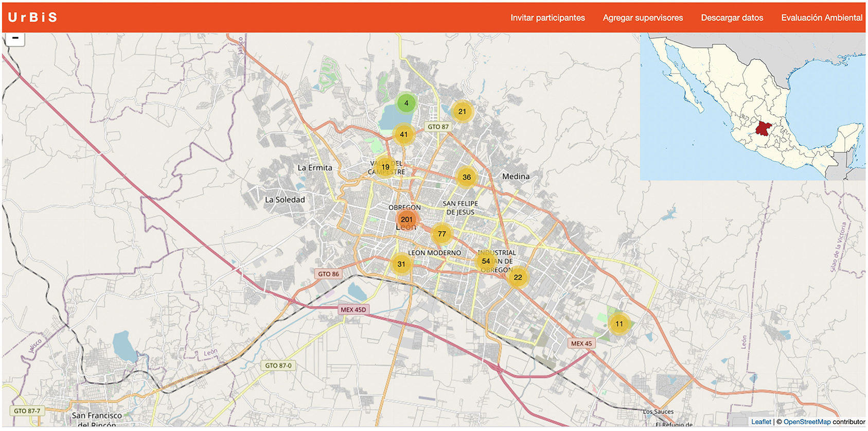This screenshot has width=868, height=431.
Task: Open the cluster marker labeled 36
Action: click(467, 177)
